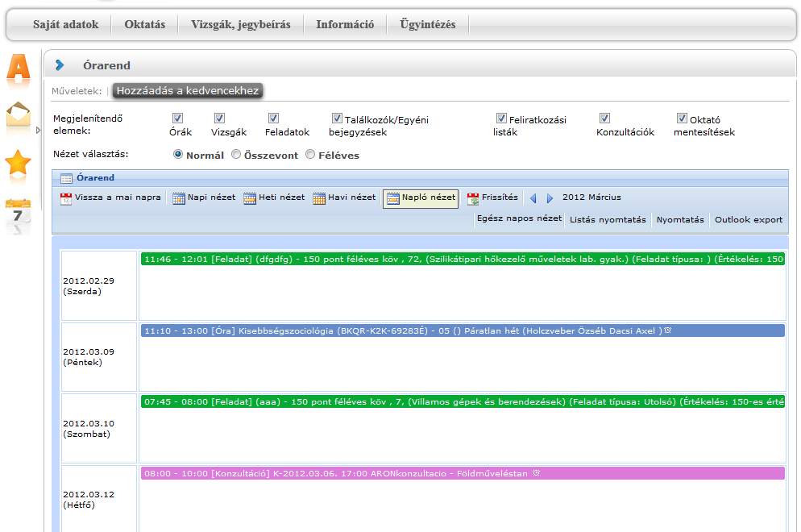Switch to Havi nézet view
Screen dimensions: 801x532
351,197
